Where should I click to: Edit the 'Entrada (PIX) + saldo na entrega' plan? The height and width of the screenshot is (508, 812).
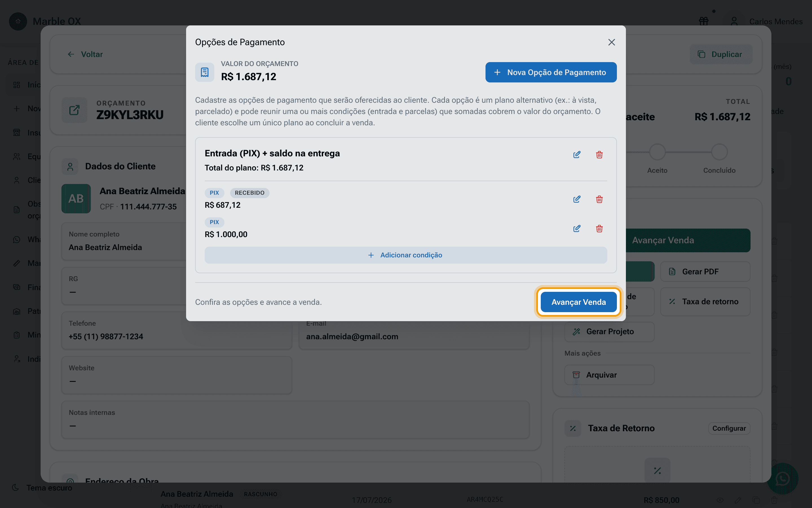click(x=577, y=155)
